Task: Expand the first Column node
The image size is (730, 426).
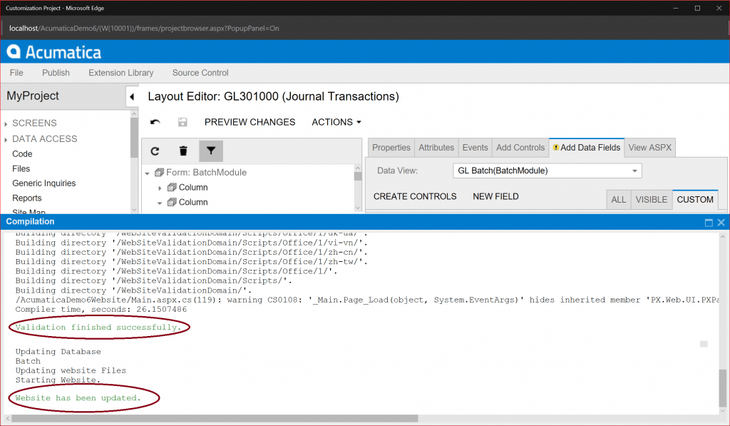Action: click(160, 188)
